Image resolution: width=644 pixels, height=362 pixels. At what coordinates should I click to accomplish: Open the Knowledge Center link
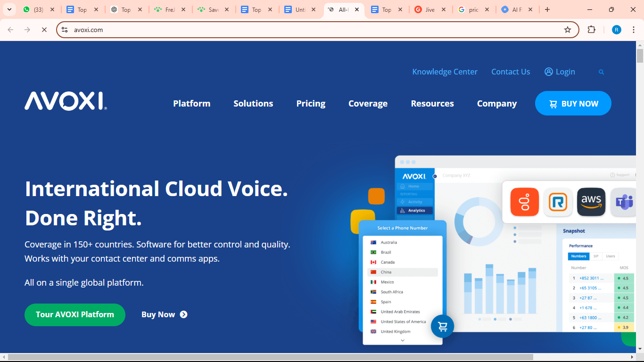pyautogui.click(x=445, y=72)
